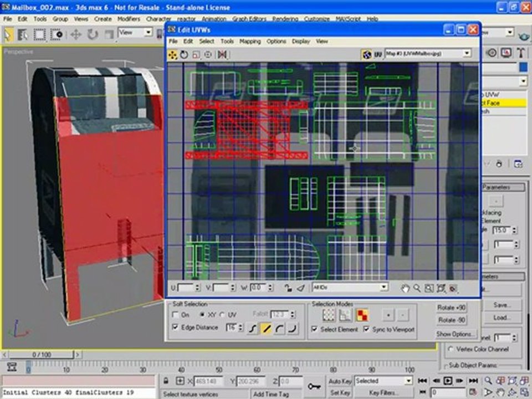Select the linear falloff curve icon
The image size is (532, 399).
coord(267,329)
